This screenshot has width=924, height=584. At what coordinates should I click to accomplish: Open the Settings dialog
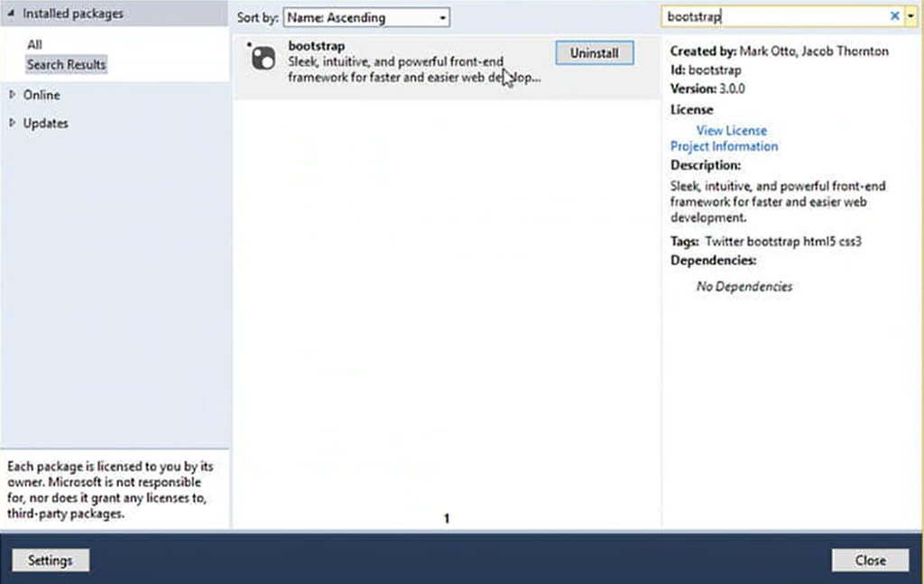click(51, 560)
